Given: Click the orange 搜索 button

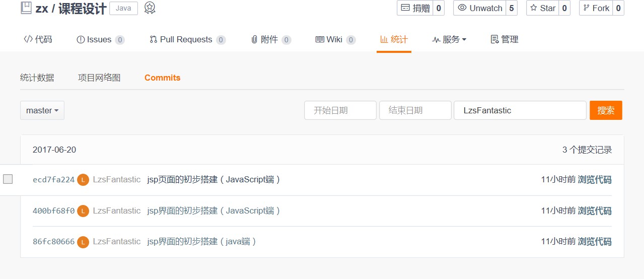Looking at the screenshot, I should pyautogui.click(x=606, y=110).
